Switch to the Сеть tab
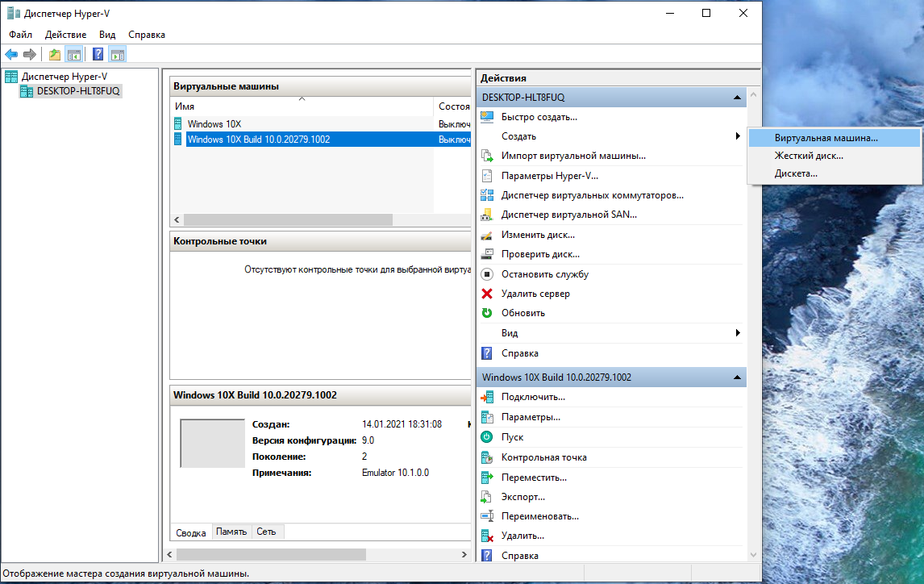Screen dimensions: 924x584 pyautogui.click(x=266, y=532)
